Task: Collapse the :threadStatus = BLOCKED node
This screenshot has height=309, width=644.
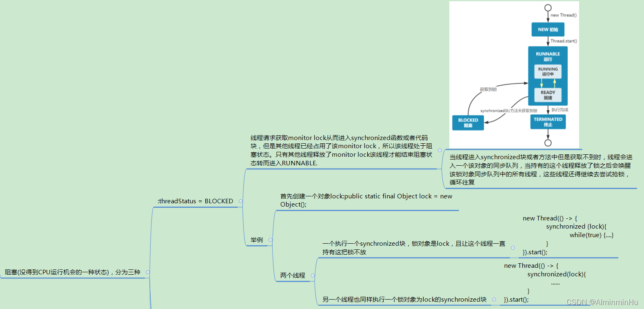Action: (240, 201)
